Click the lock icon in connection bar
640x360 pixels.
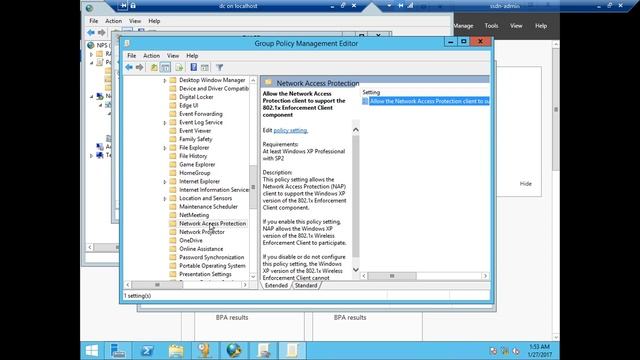coord(133,6)
